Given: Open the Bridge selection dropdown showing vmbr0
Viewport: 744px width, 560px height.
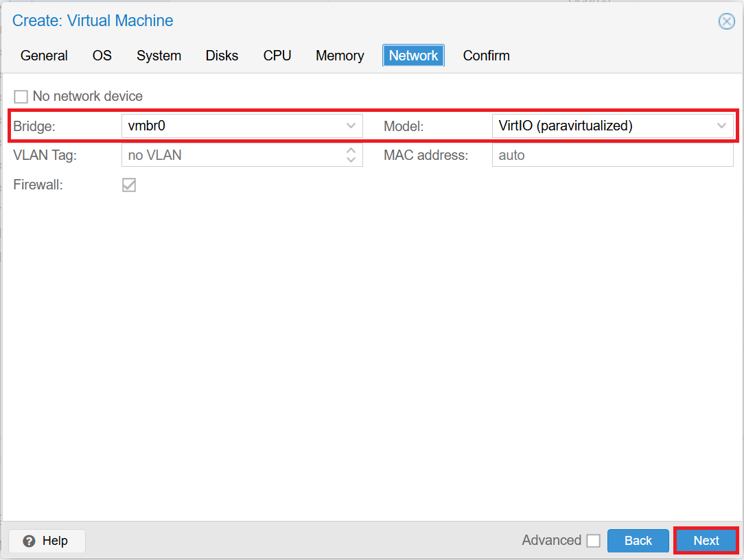Looking at the screenshot, I should point(240,126).
